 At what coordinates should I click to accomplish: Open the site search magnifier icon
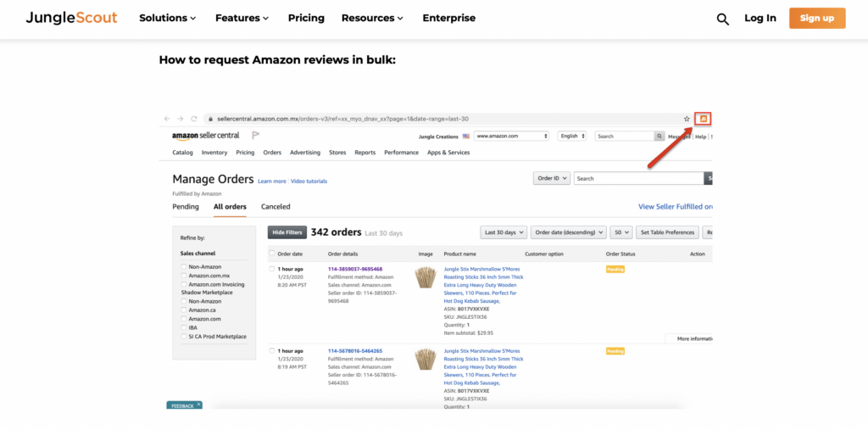(722, 19)
